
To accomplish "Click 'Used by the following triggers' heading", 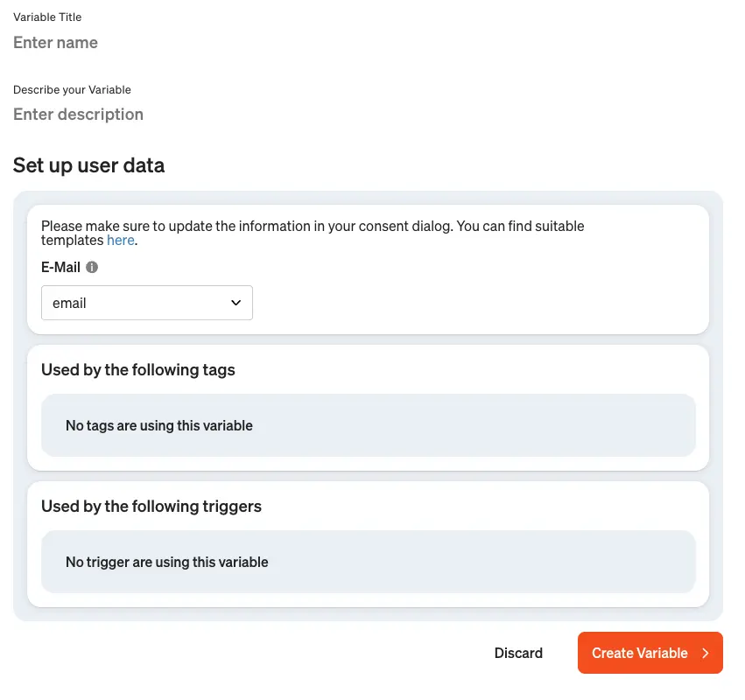I will (151, 507).
